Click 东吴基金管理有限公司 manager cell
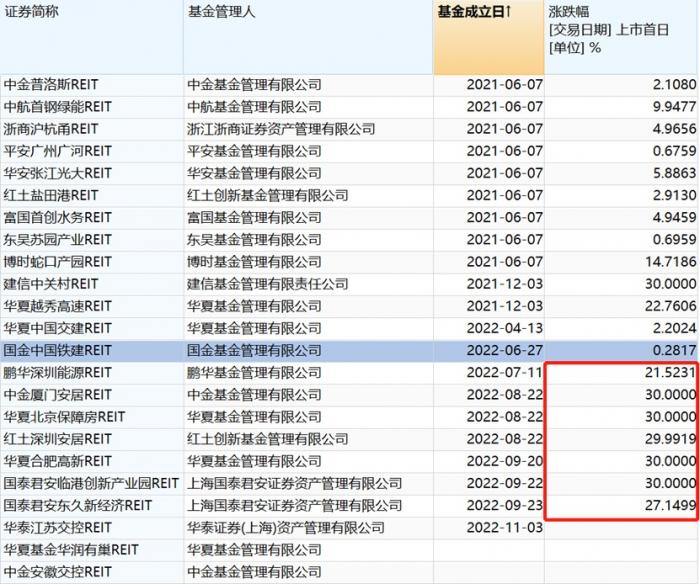The width and height of the screenshot is (700, 584). click(x=308, y=240)
